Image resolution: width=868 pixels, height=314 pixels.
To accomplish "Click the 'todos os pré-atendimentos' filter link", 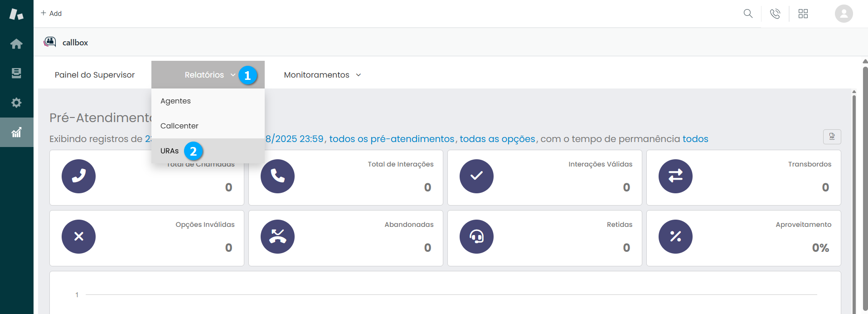I will pos(392,139).
